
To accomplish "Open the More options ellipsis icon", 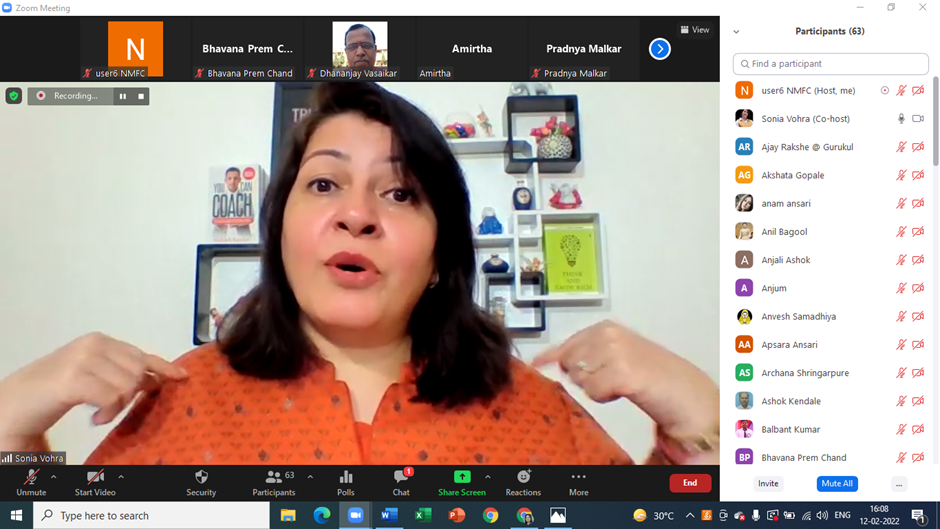I will (x=578, y=477).
